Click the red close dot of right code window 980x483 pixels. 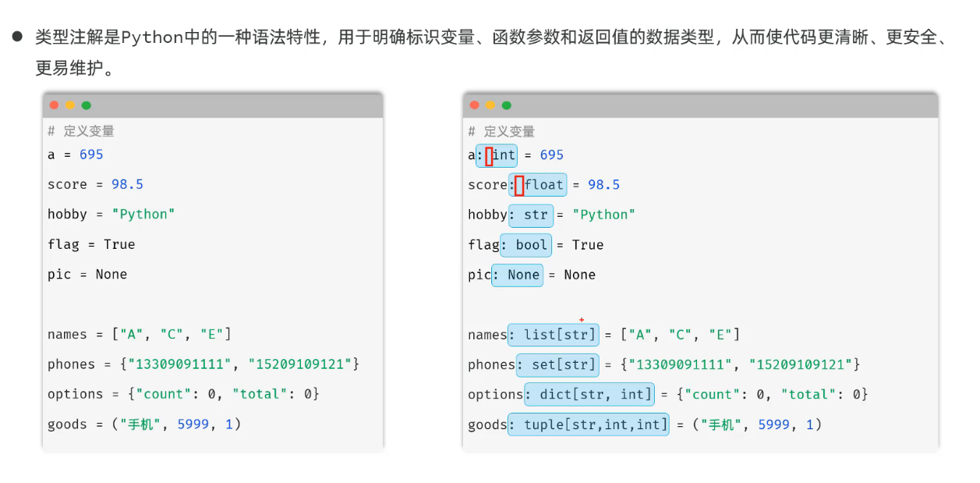pos(474,105)
